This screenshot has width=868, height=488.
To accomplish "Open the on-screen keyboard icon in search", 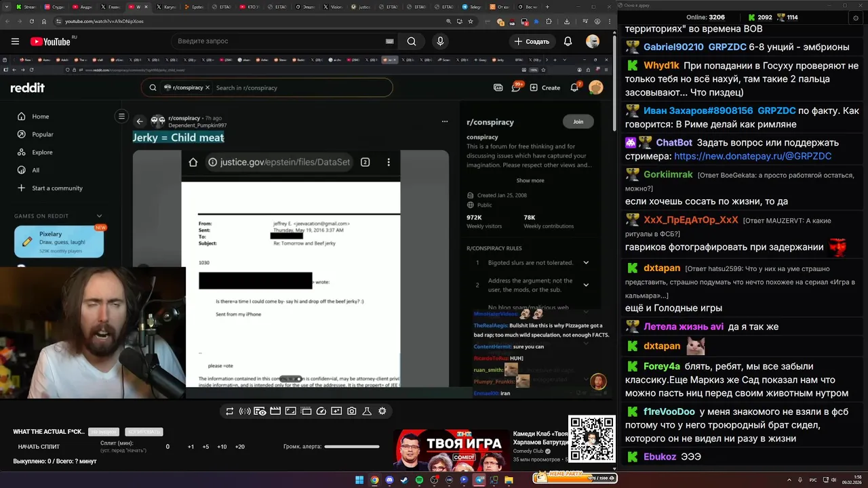I will [390, 41].
